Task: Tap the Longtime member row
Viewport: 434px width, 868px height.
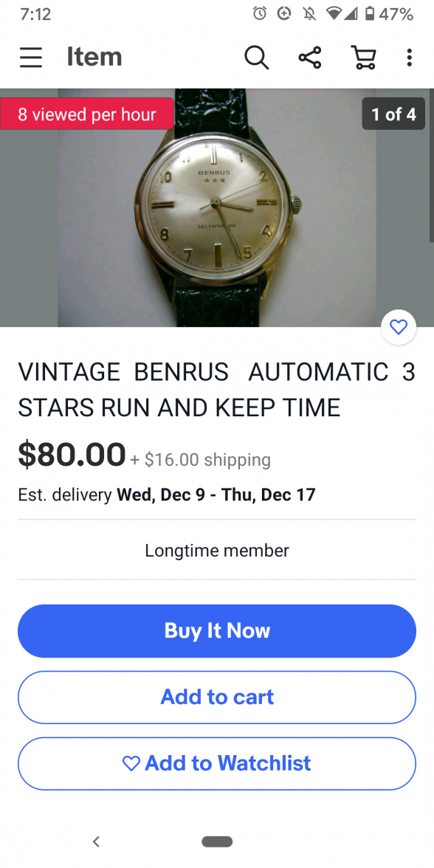Action: pos(217,551)
